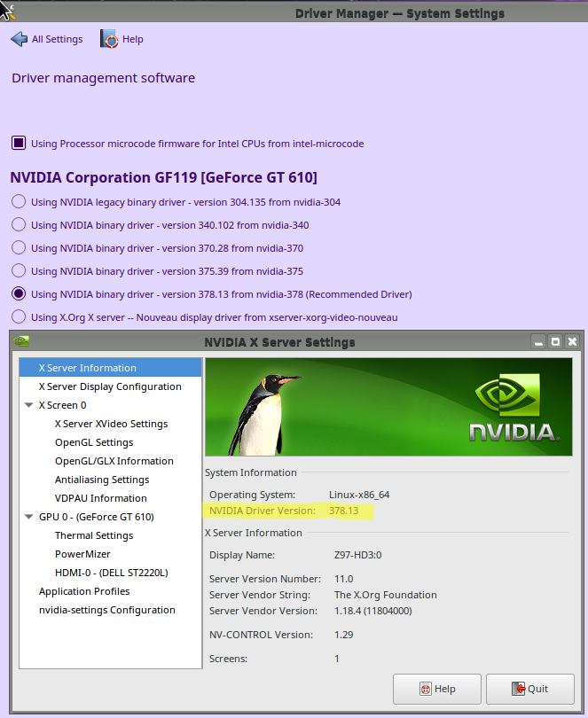Viewport: 588px width, 718px height.
Task: Open X Server Display Configuration page
Action: [x=110, y=386]
